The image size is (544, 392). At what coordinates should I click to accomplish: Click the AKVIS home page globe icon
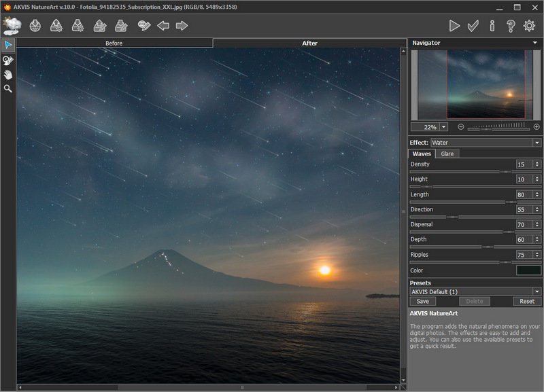[x=35, y=26]
